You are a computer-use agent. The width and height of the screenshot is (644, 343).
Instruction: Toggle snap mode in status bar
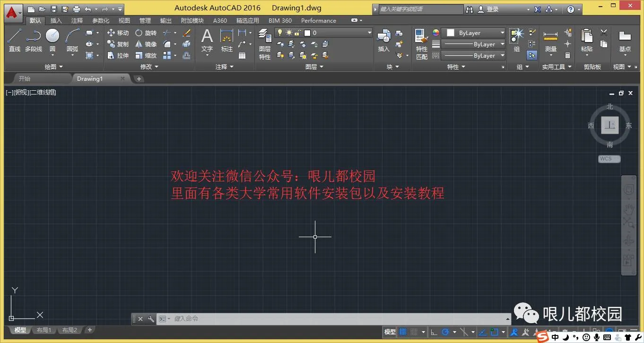pos(414,332)
